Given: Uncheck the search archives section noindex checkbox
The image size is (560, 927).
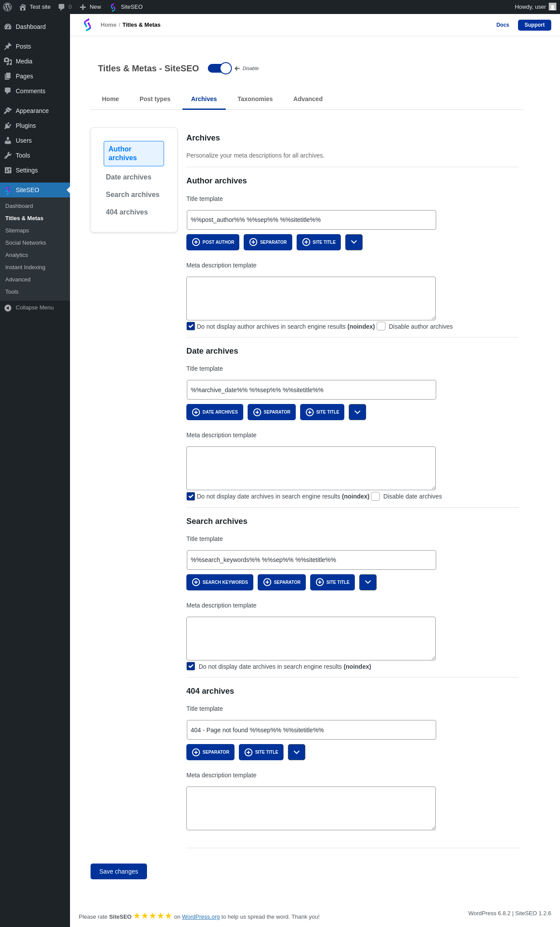Looking at the screenshot, I should [191, 666].
